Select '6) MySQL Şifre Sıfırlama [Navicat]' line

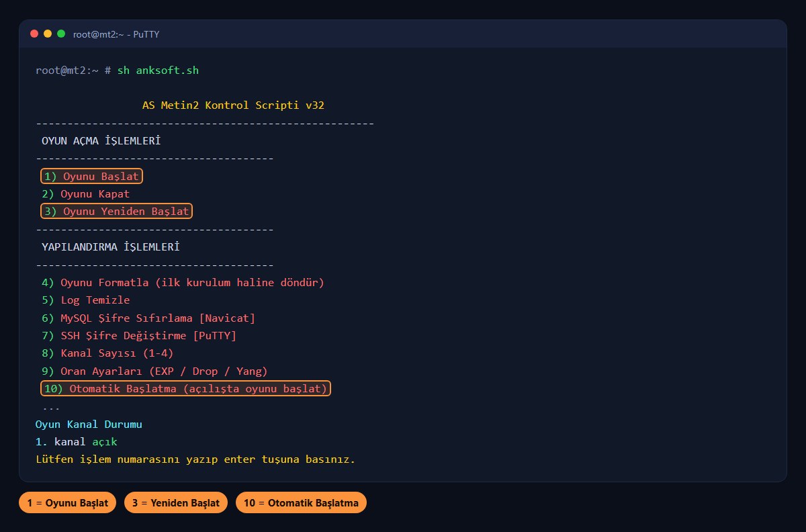coord(148,318)
